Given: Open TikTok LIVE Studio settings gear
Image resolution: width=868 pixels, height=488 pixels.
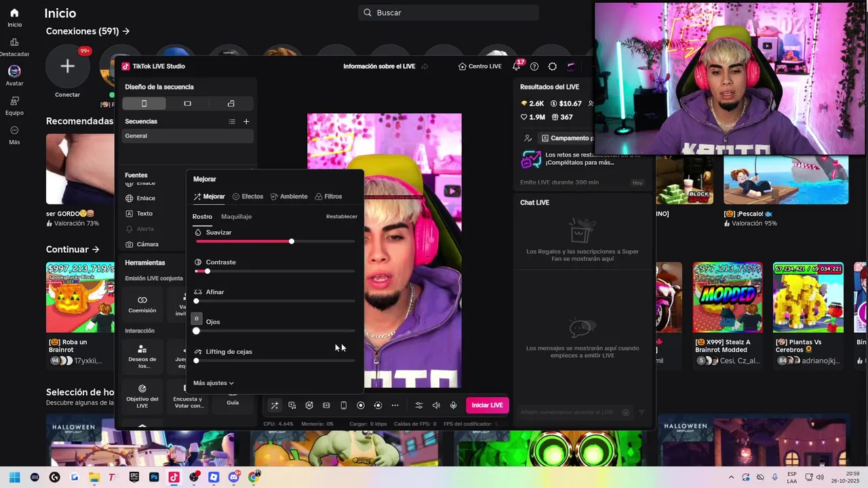Looking at the screenshot, I should click(553, 66).
